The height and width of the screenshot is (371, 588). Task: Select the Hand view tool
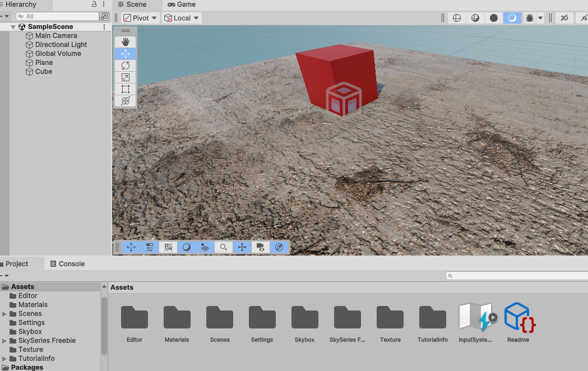pos(125,42)
